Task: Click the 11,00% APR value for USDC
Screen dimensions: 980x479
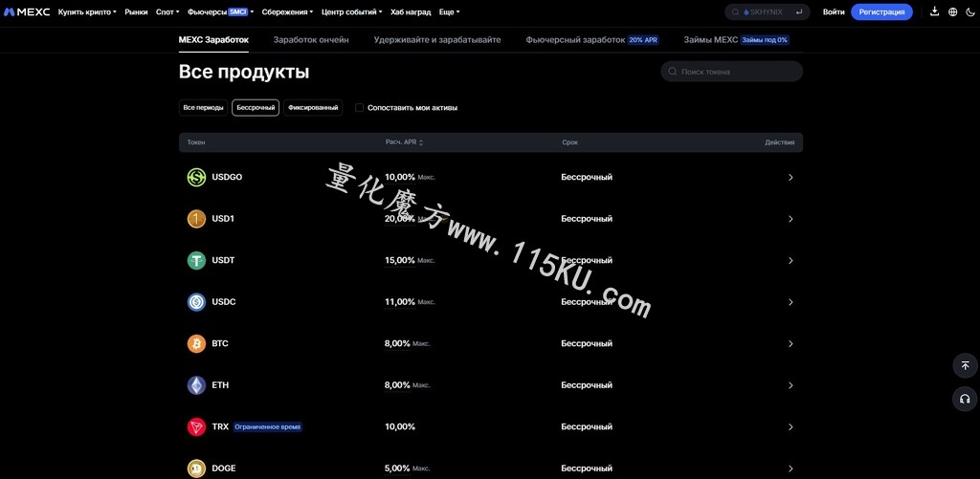Action: click(x=400, y=302)
